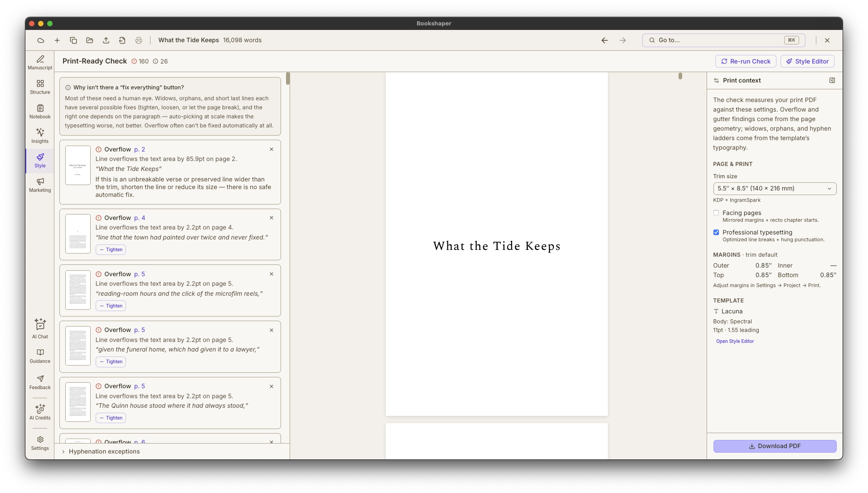The height and width of the screenshot is (493, 868).
Task: Go forward with the right arrow
Action: (x=623, y=40)
